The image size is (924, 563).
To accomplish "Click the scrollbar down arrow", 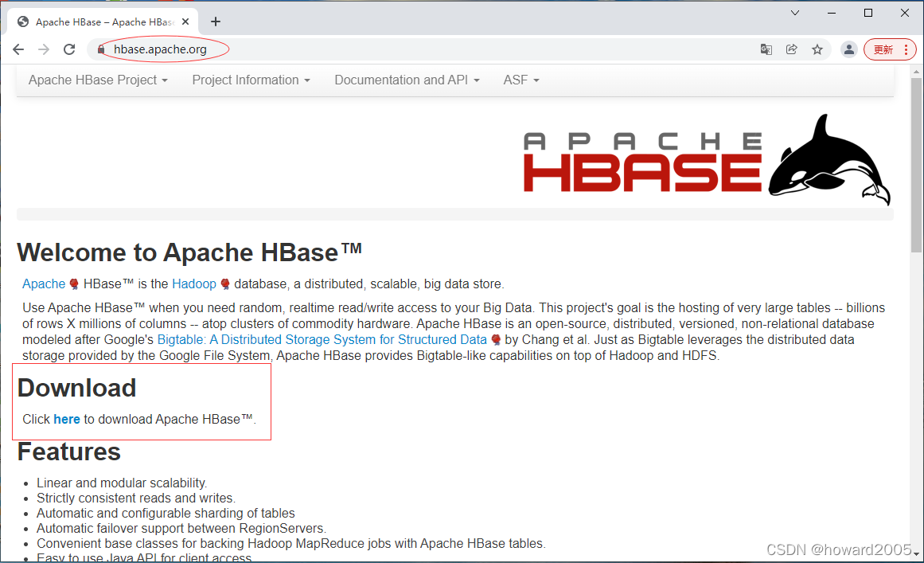I will point(916,553).
